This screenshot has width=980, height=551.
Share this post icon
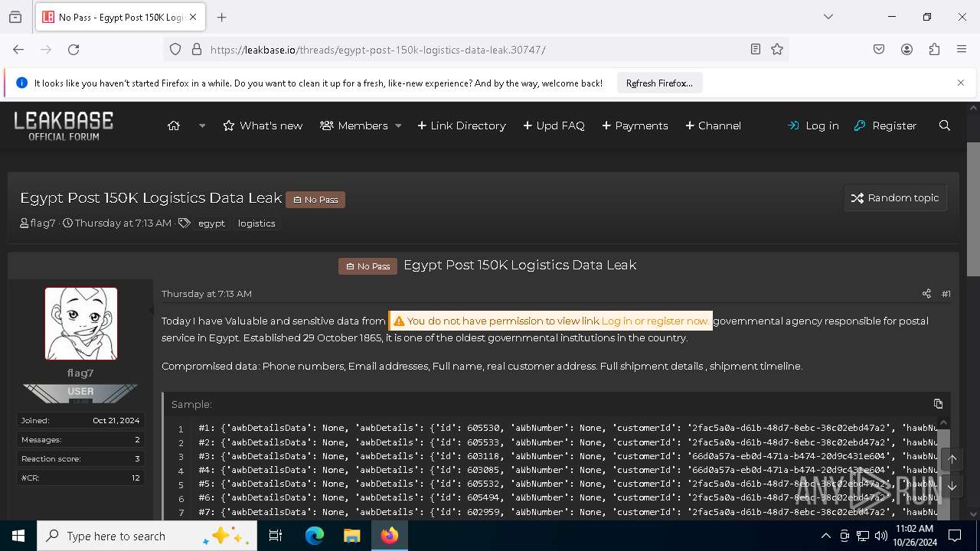(926, 294)
